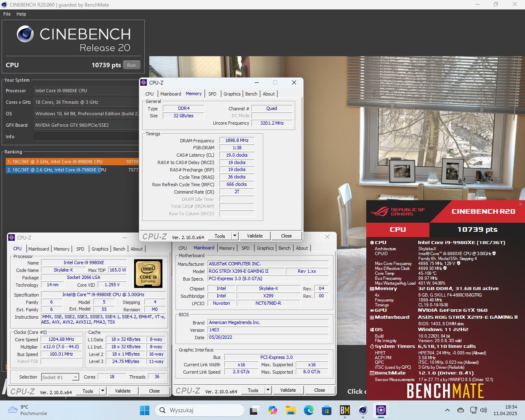The width and height of the screenshot is (525, 420).
Task: Select ranking row 18C/36T @ 3 GHz i9-9980XE
Action: [72, 162]
